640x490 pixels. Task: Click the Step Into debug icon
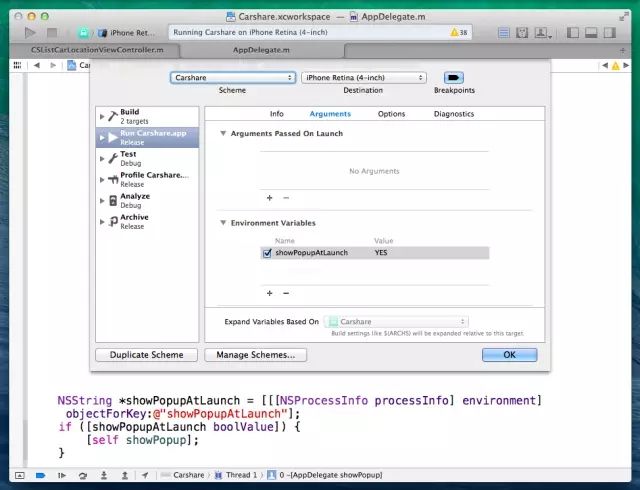[x=104, y=475]
